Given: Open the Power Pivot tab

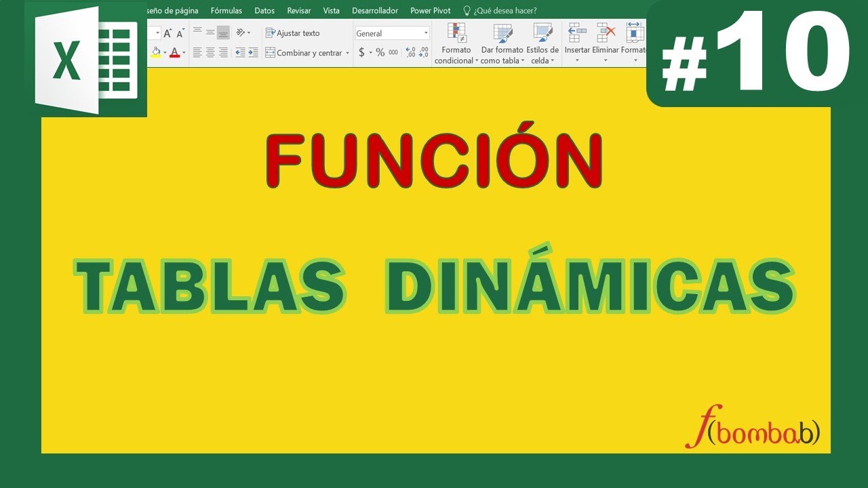Looking at the screenshot, I should 431,11.
